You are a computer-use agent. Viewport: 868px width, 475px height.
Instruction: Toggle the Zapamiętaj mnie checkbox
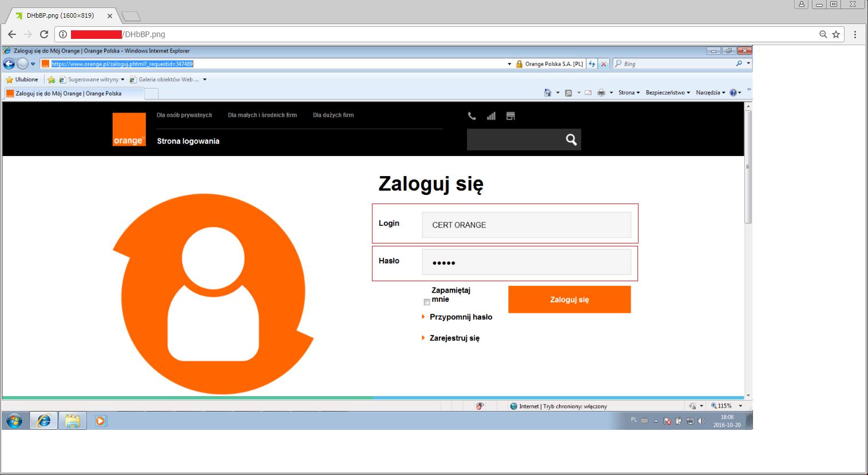coord(427,302)
